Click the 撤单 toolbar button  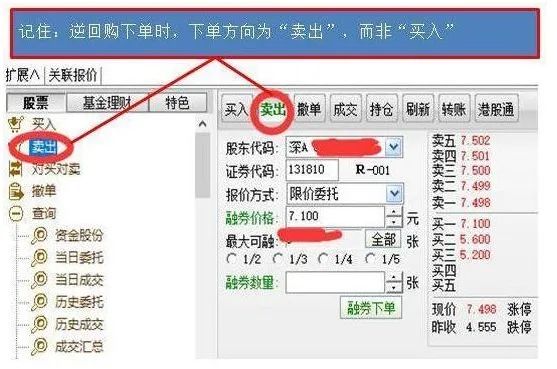pos(309,109)
